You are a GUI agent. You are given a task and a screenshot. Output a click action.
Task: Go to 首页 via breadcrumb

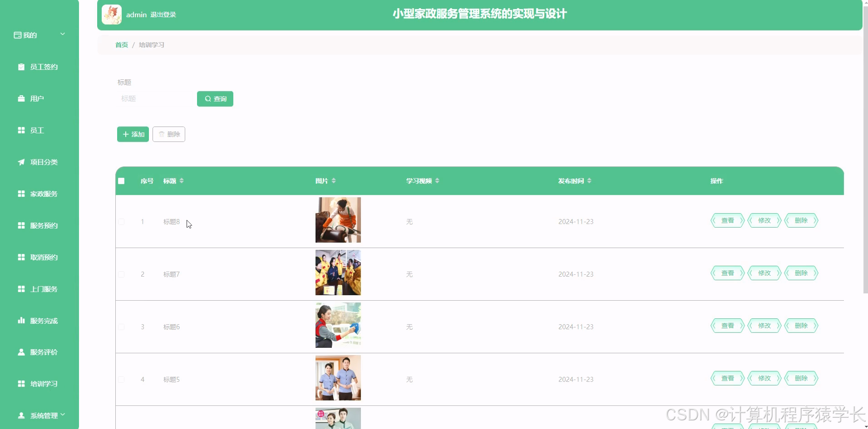[x=122, y=45]
